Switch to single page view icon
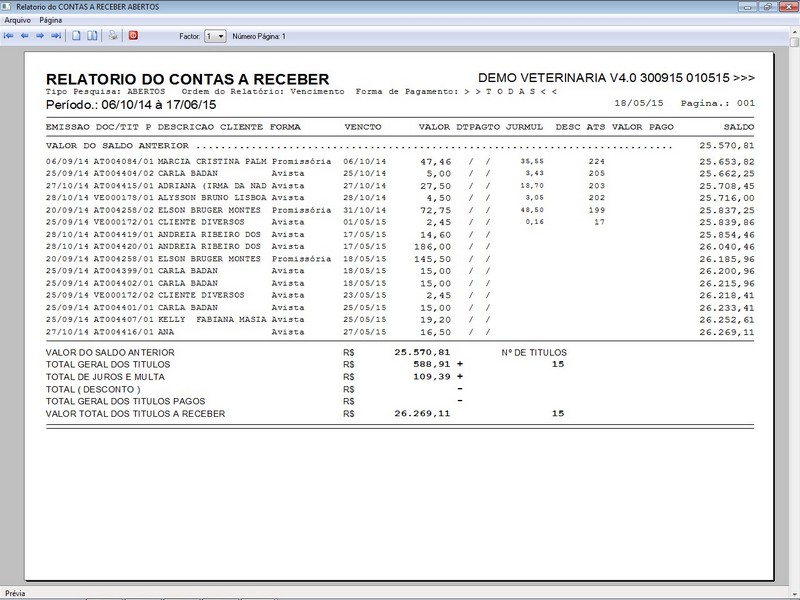This screenshot has width=800, height=600. click(76, 36)
